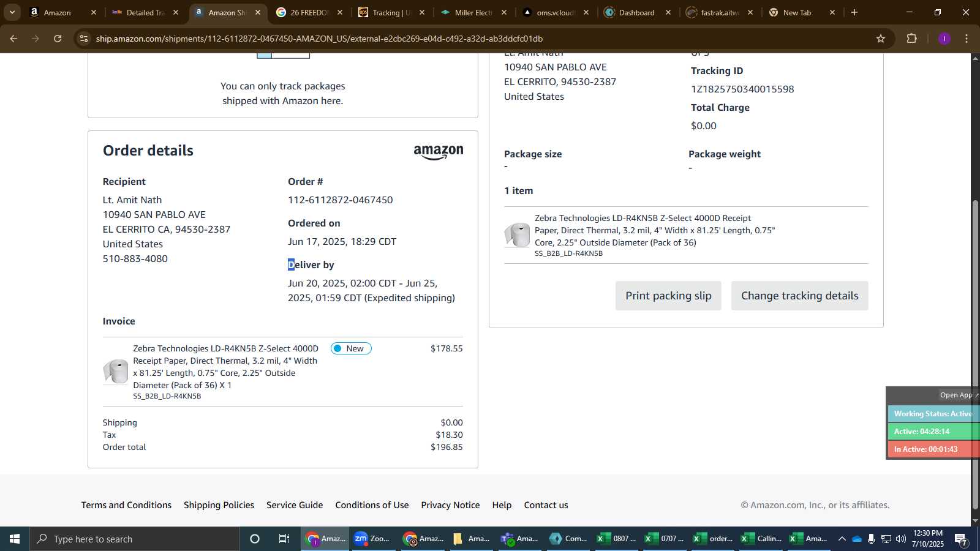Open the notification center icon
This screenshot has height=551, width=980.
coord(961,539)
